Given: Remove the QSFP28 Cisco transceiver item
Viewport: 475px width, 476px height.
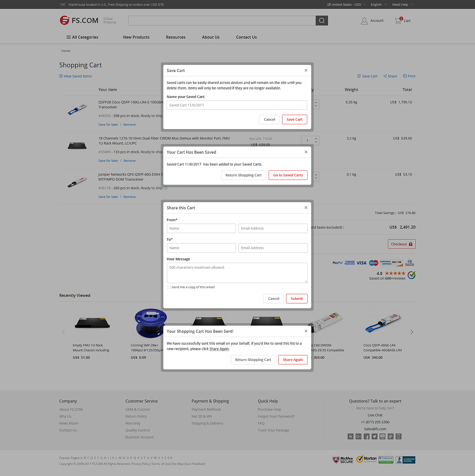Looking at the screenshot, I should [130, 125].
